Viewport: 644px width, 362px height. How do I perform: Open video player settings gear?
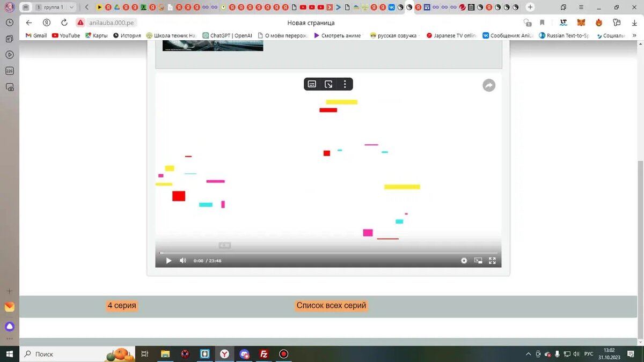pos(464,261)
